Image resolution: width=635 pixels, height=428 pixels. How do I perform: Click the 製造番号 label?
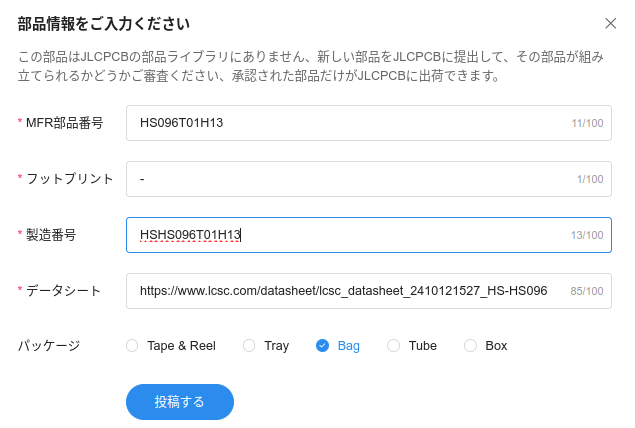51,234
